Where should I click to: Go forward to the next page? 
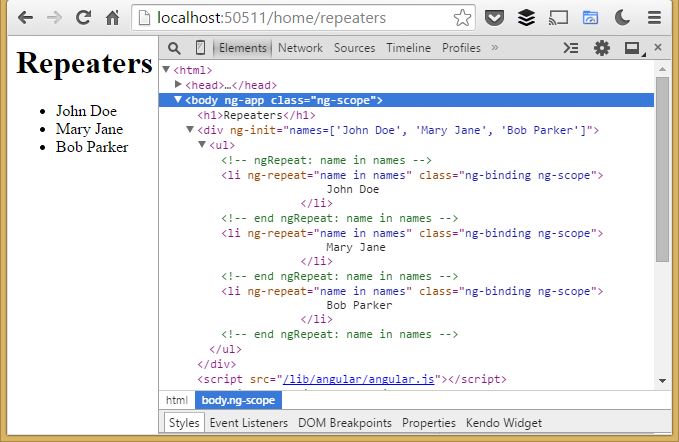point(55,18)
